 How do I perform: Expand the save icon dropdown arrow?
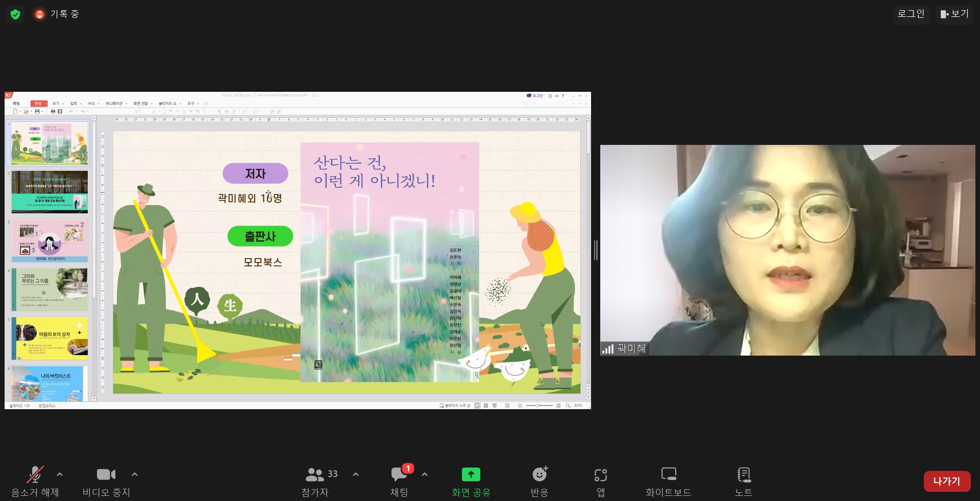coord(42,111)
